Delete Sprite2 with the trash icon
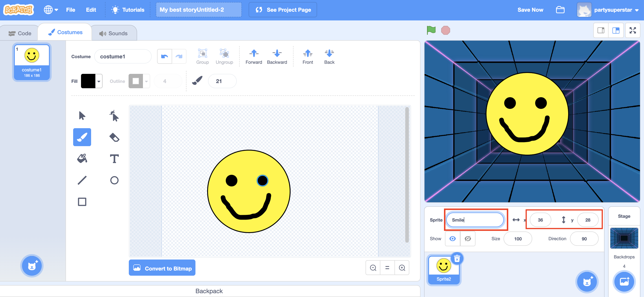This screenshot has width=644, height=297. (x=457, y=258)
